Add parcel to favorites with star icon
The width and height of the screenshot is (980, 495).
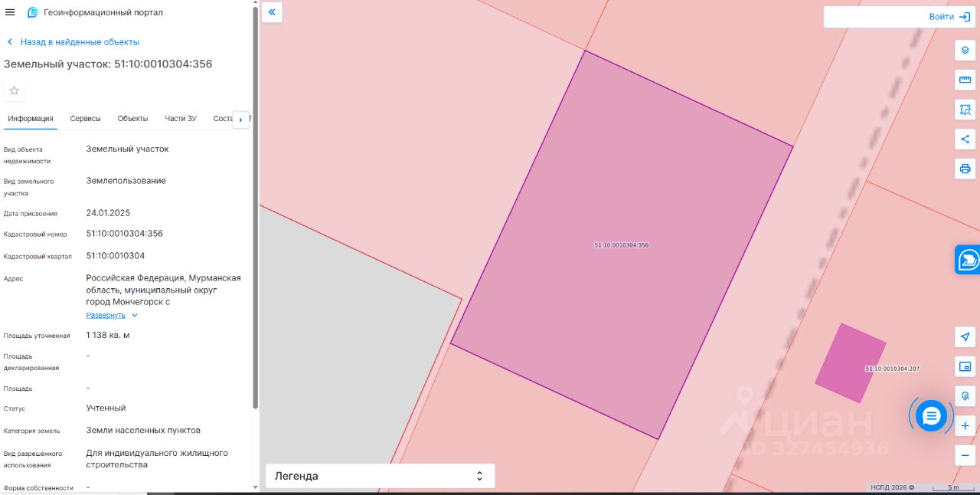pos(14,90)
